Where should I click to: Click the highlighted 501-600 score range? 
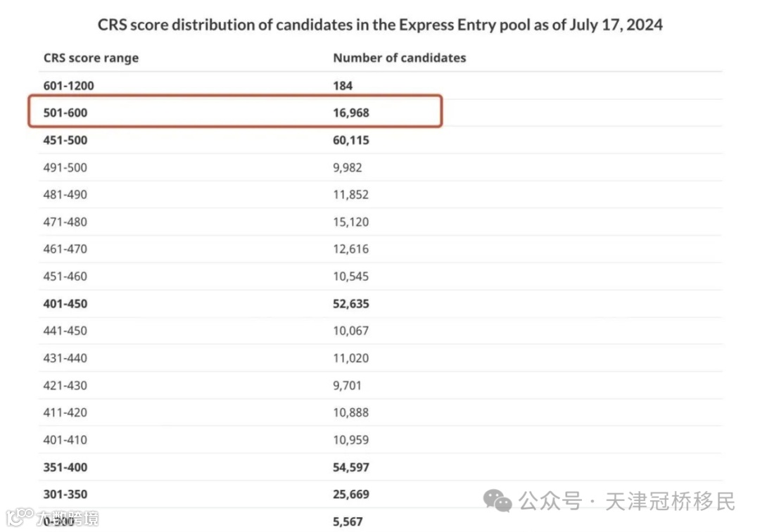[x=66, y=113]
